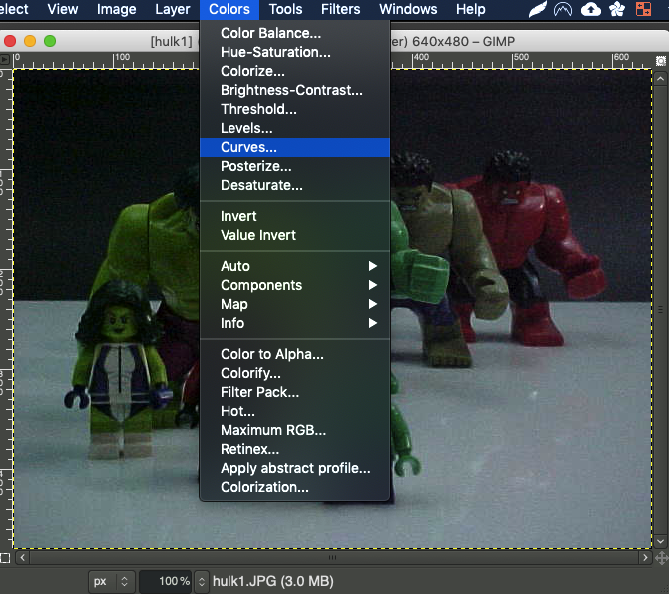Apply Invert to the image
This screenshot has height=594, width=669.
[295, 216]
